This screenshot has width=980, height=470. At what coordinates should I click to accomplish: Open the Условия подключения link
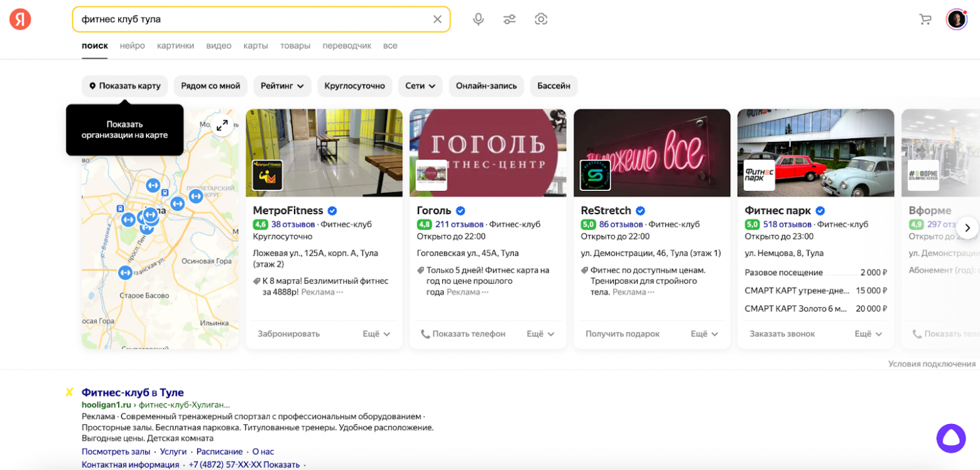(x=932, y=364)
